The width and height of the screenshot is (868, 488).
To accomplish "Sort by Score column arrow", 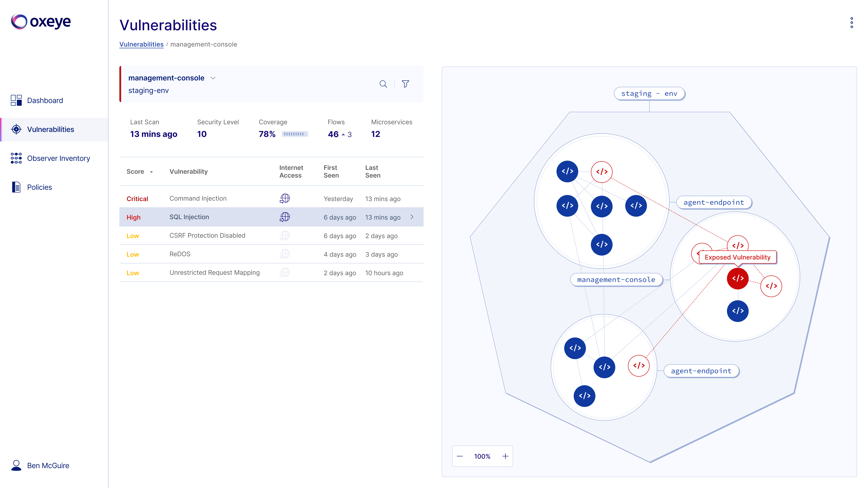I will coord(151,172).
